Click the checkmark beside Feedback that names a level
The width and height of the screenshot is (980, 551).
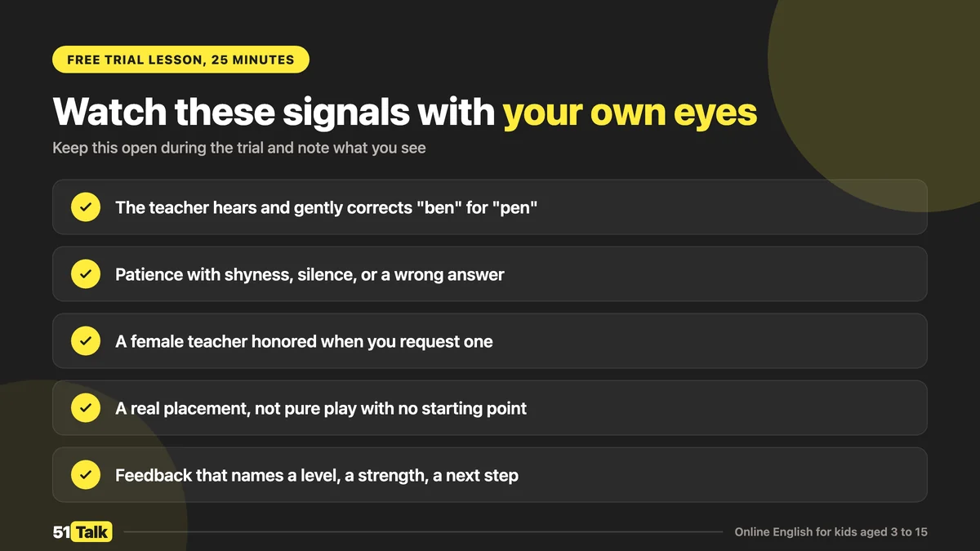[86, 475]
